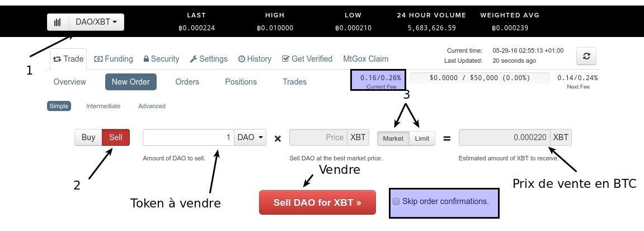Select Limit order type
Image resolution: width=644 pixels, height=231 pixels.
pos(422,138)
